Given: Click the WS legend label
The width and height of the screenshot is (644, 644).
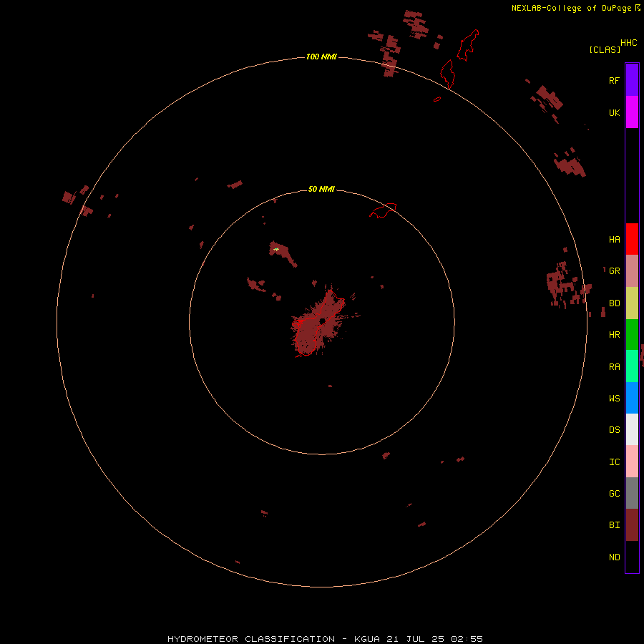Looking at the screenshot, I should point(614,398).
